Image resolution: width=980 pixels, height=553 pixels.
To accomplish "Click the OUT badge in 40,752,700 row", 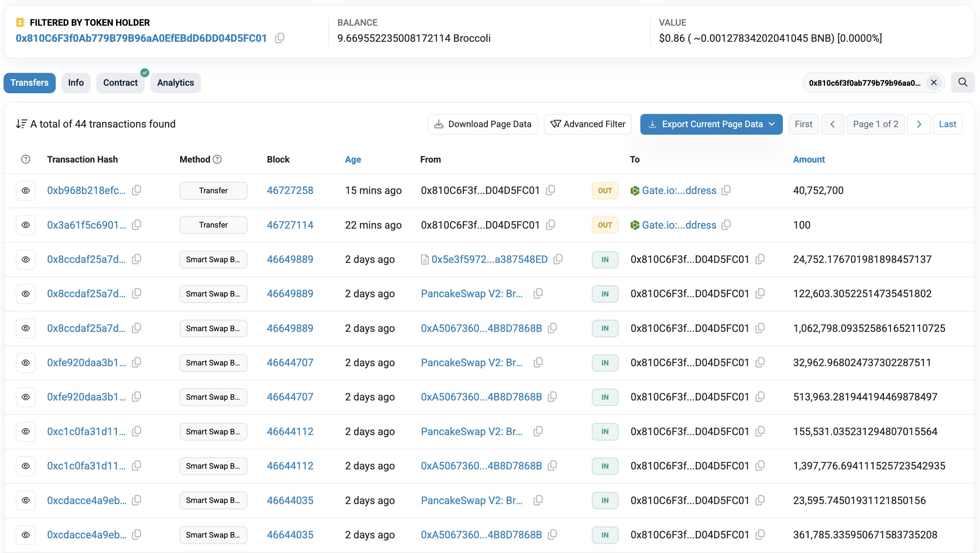I will [x=605, y=190].
